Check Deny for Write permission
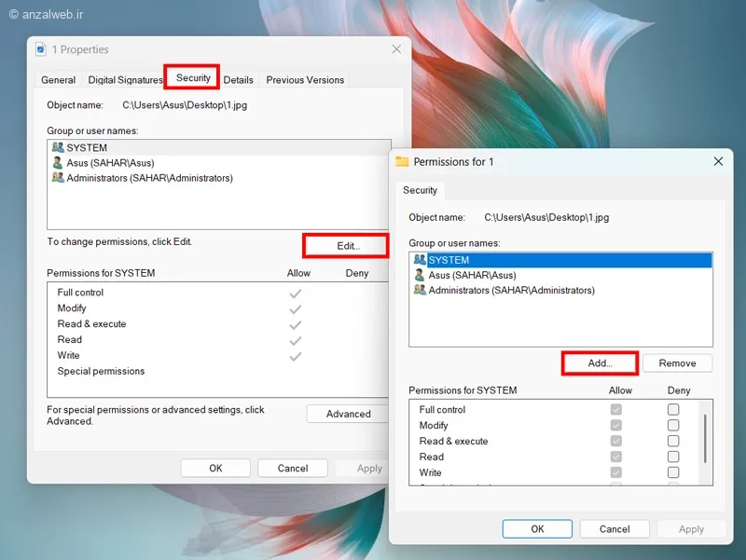Screen dimensions: 746x560 (673, 472)
